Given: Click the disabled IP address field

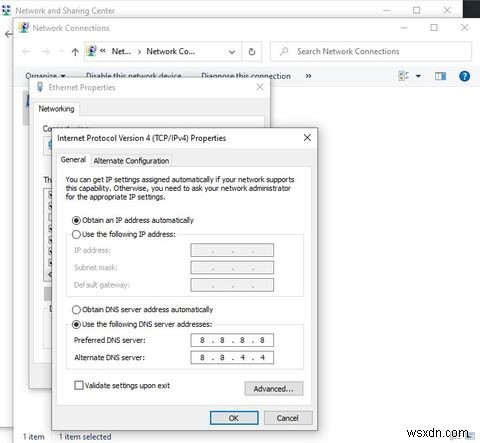Looking at the screenshot, I should tap(232, 250).
